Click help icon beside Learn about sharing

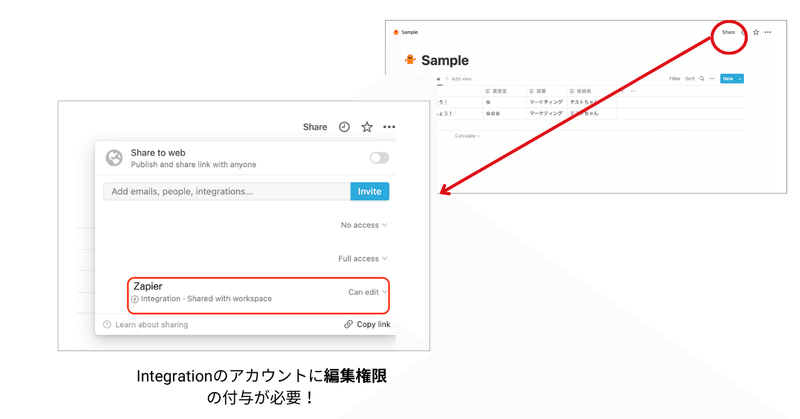click(107, 325)
